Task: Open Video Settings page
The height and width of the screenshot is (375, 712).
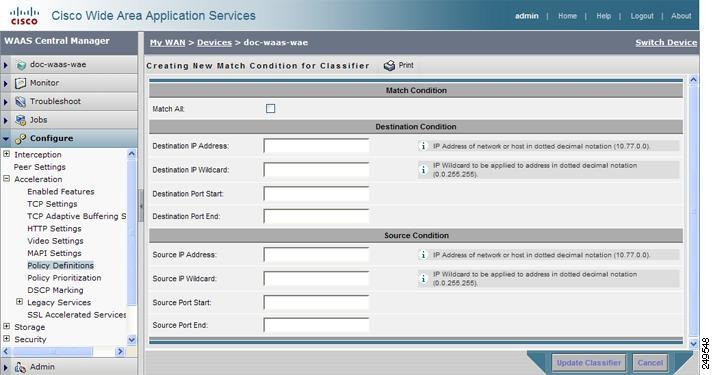Action: point(55,241)
